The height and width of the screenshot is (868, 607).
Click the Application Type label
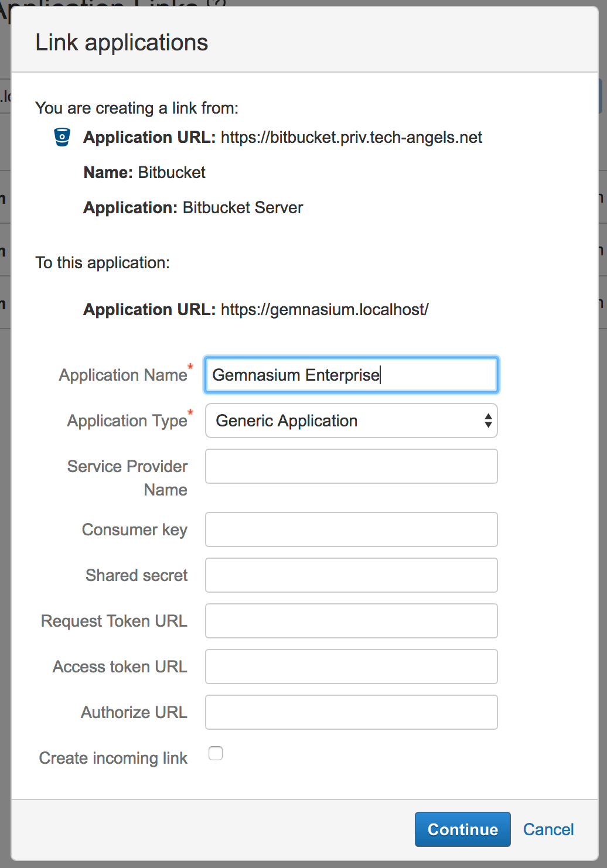click(127, 421)
